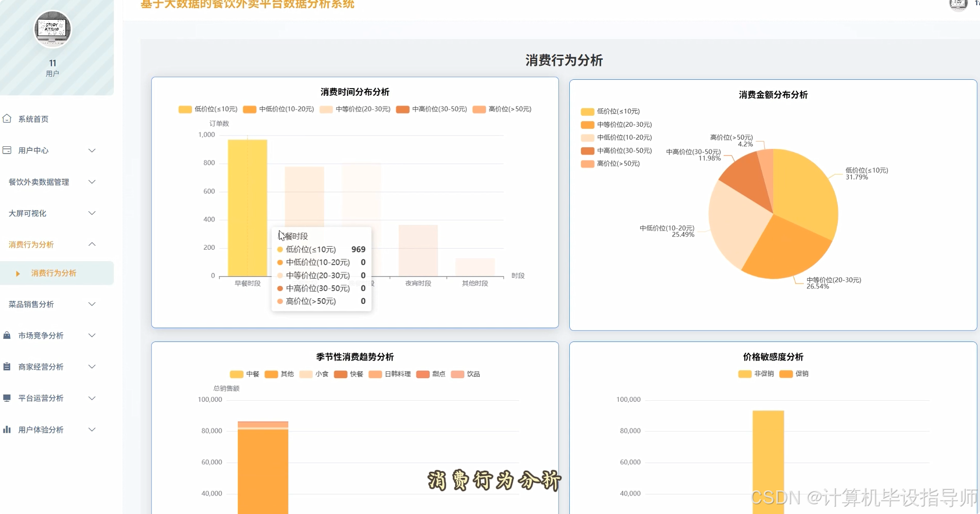The width and height of the screenshot is (980, 514).
Task: Expand the 大屏可视化 chevron
Action: point(92,213)
